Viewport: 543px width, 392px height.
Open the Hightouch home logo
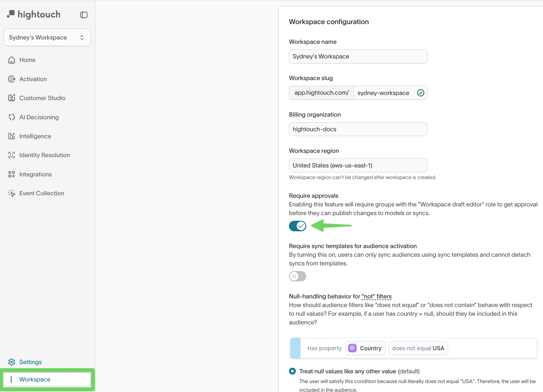tap(33, 14)
